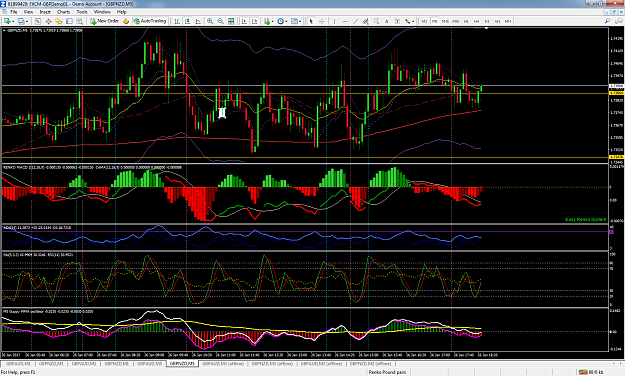
Task: Open the Help menu
Action: click(122, 12)
